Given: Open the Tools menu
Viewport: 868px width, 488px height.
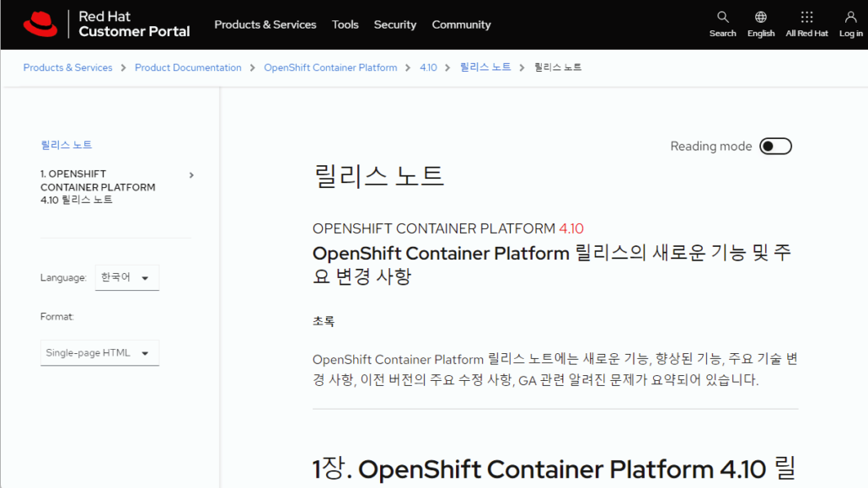Looking at the screenshot, I should click(x=346, y=24).
